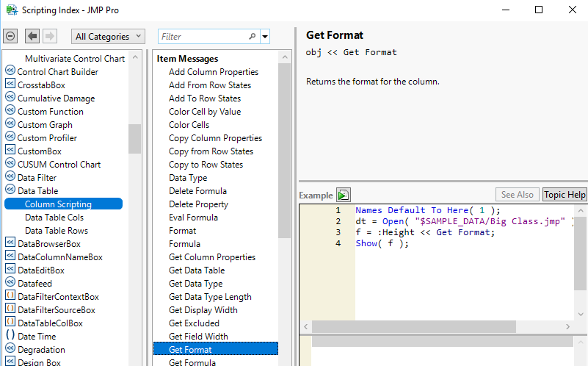Select the Format message
This screenshot has height=366, width=588.
pyautogui.click(x=182, y=231)
